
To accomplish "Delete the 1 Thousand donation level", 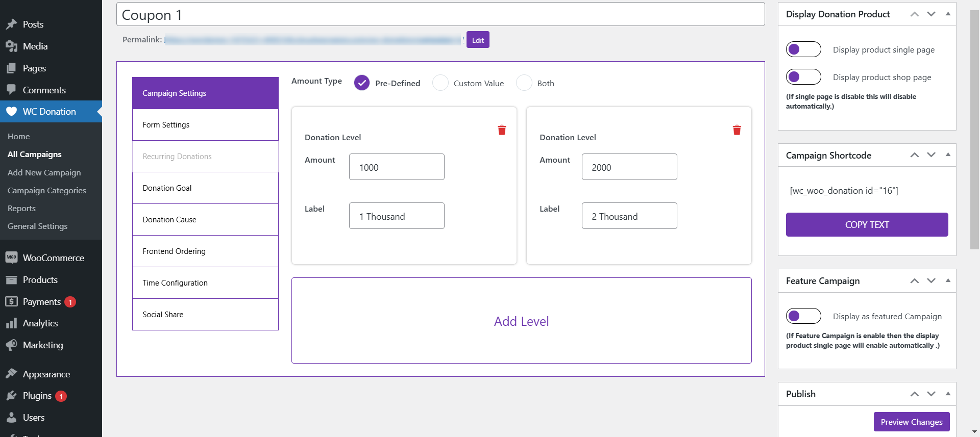I will (502, 130).
